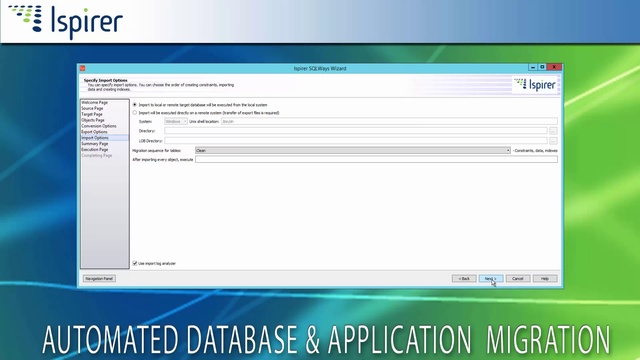This screenshot has width=640, height=360.
Task: Click the Cancel button
Action: 518,278
